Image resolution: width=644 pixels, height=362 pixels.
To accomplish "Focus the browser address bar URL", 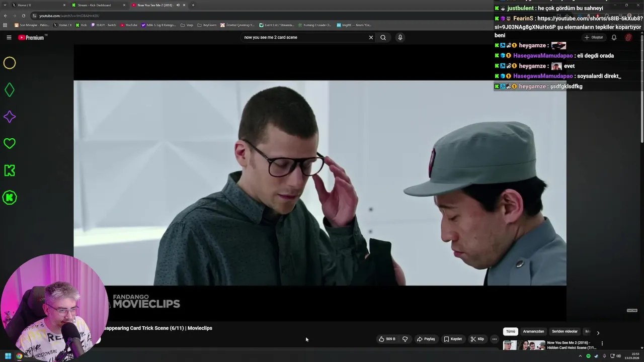I will 69,16.
